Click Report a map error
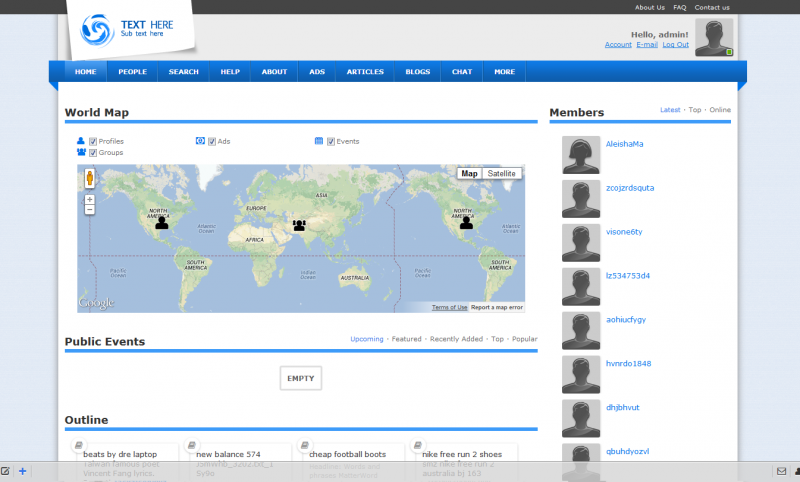Viewport: 800px width, 482px height. tap(497, 307)
